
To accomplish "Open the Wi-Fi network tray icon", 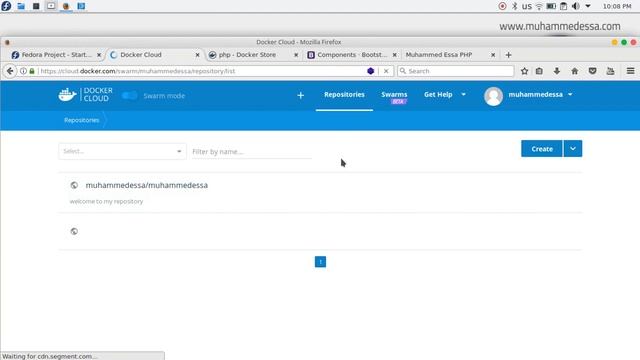I will pyautogui.click(x=539, y=6).
